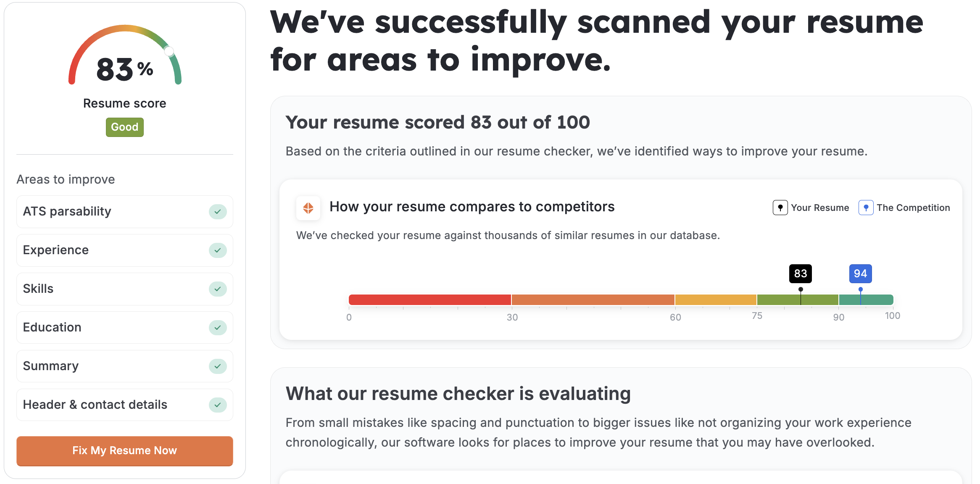Click the orange compass icon beside competitors heading
The image size is (980, 484).
pyautogui.click(x=308, y=208)
